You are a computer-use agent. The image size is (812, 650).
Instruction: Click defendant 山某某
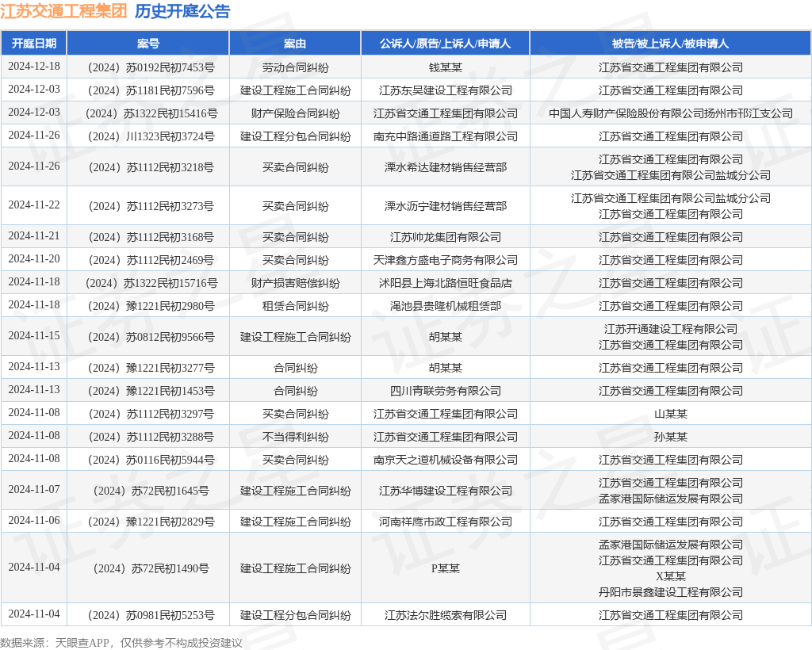(671, 414)
